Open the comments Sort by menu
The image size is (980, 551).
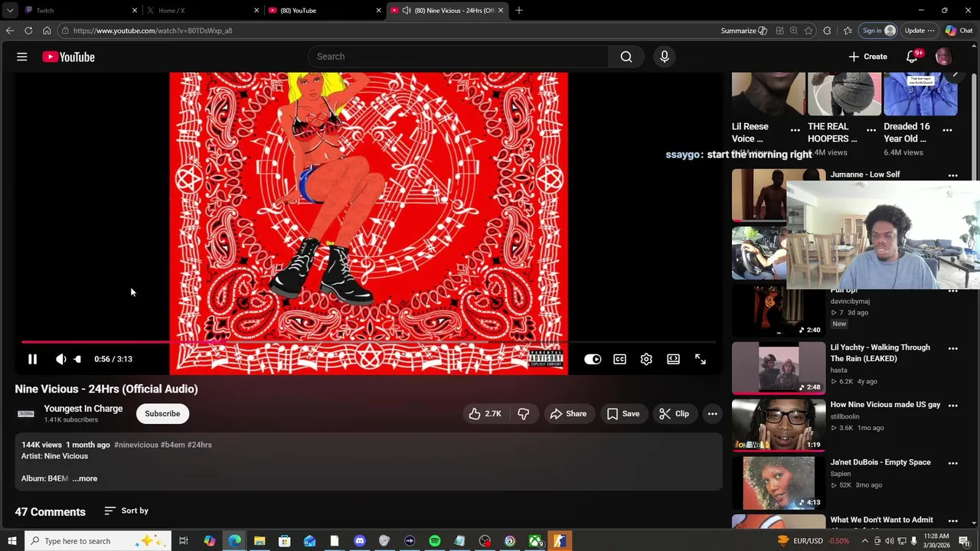[126, 510]
